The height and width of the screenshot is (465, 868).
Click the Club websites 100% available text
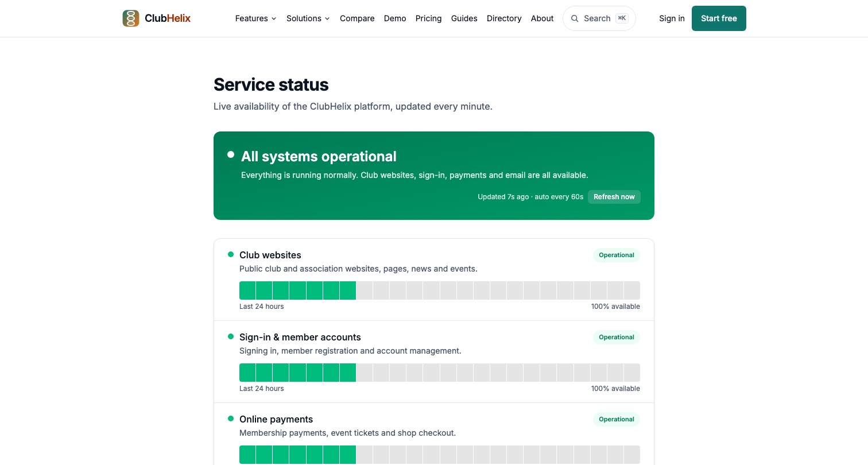tap(615, 307)
